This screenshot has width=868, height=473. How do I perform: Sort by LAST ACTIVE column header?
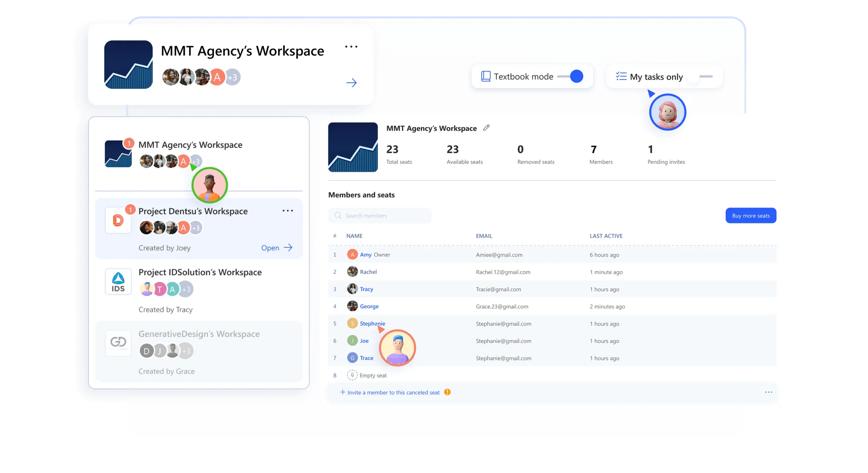[x=606, y=236]
